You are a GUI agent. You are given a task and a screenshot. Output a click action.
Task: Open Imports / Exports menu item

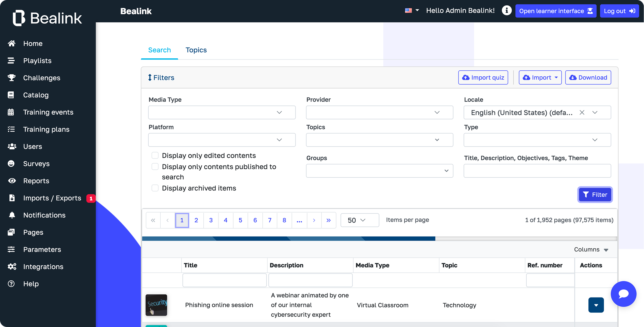click(x=52, y=198)
